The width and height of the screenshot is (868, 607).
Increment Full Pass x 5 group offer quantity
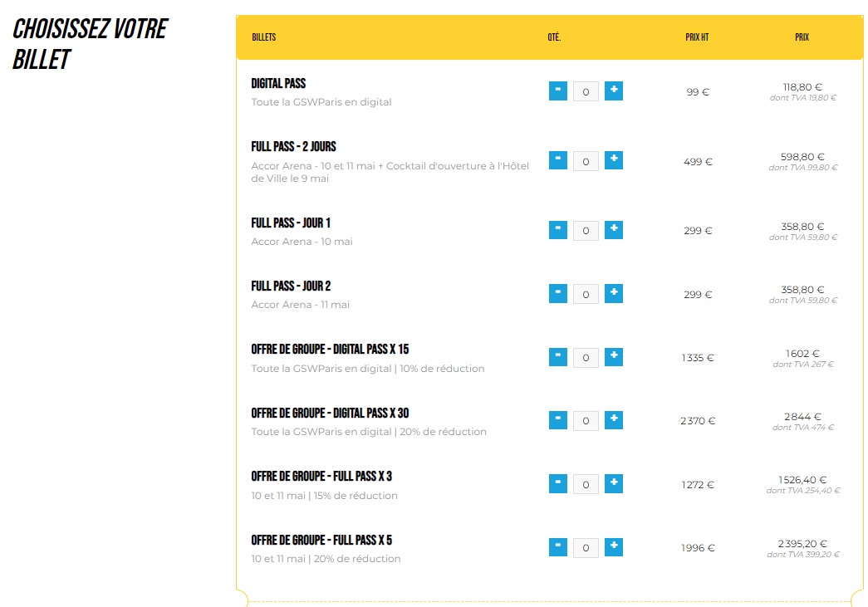coord(613,547)
